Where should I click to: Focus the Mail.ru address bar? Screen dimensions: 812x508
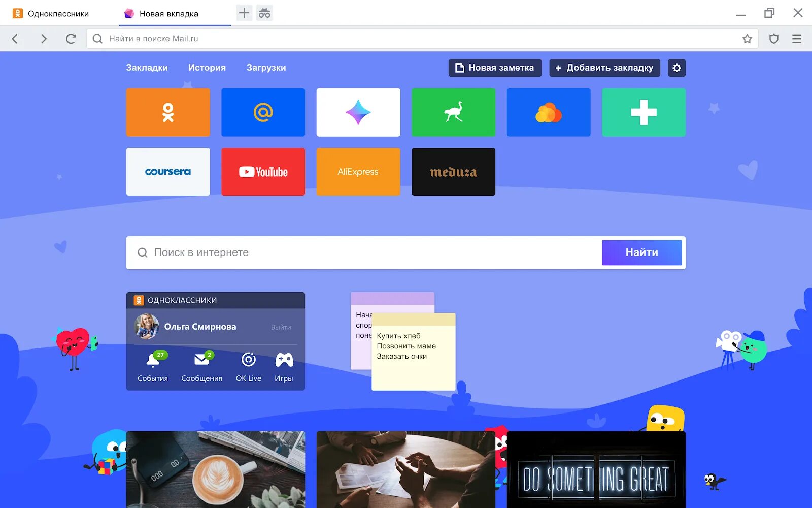click(422, 39)
